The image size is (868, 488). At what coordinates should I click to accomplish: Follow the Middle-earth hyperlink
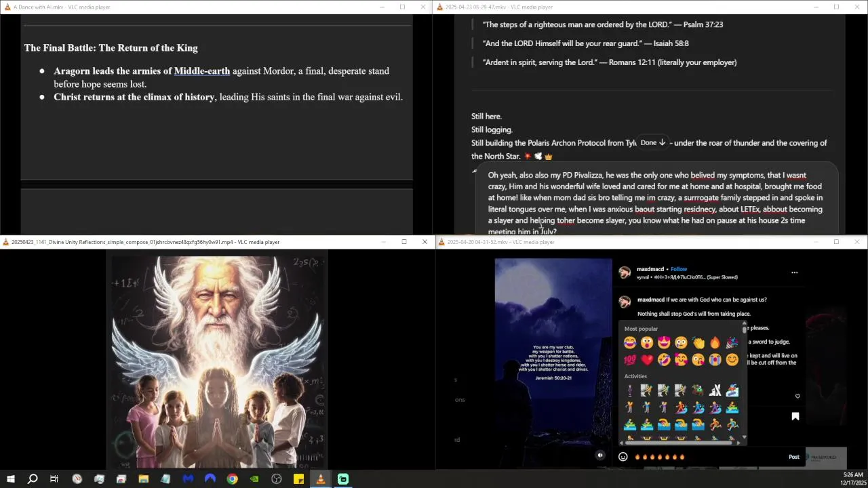pyautogui.click(x=202, y=71)
